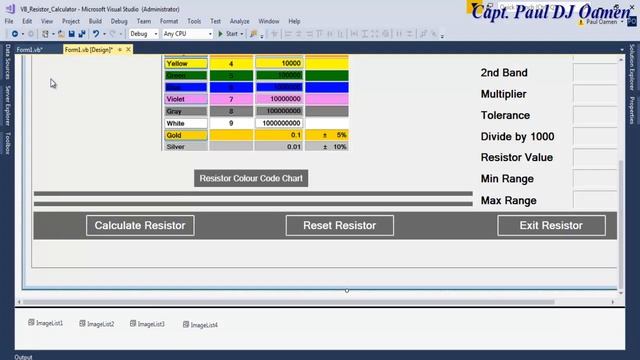Click the Undo arrow icon
Screen dimensions: 640x360
(x=96, y=34)
